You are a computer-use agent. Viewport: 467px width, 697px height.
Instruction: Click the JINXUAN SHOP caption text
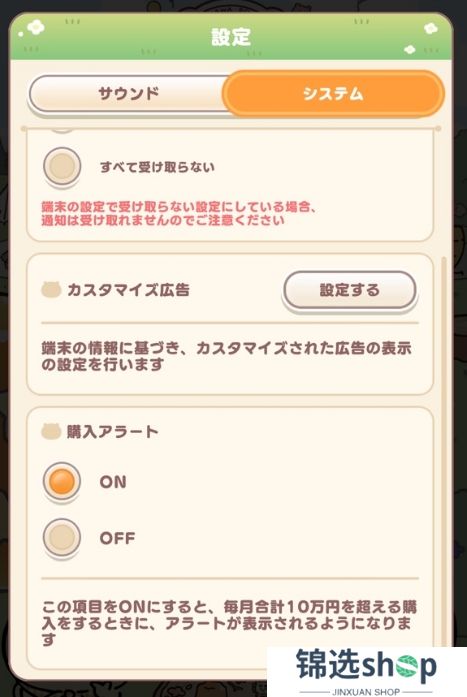point(366,692)
